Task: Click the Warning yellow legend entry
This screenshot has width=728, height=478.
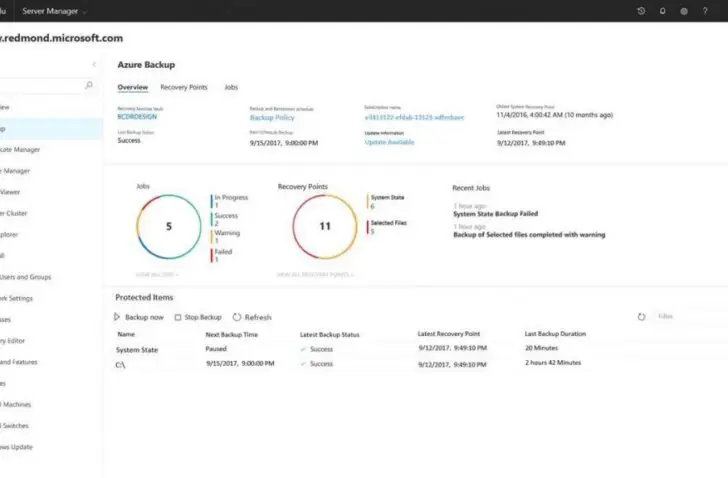Action: [226, 237]
